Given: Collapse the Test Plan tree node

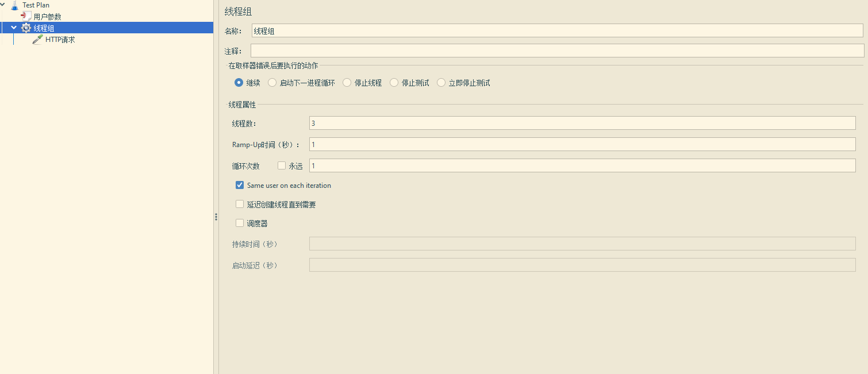Looking at the screenshot, I should (3, 5).
